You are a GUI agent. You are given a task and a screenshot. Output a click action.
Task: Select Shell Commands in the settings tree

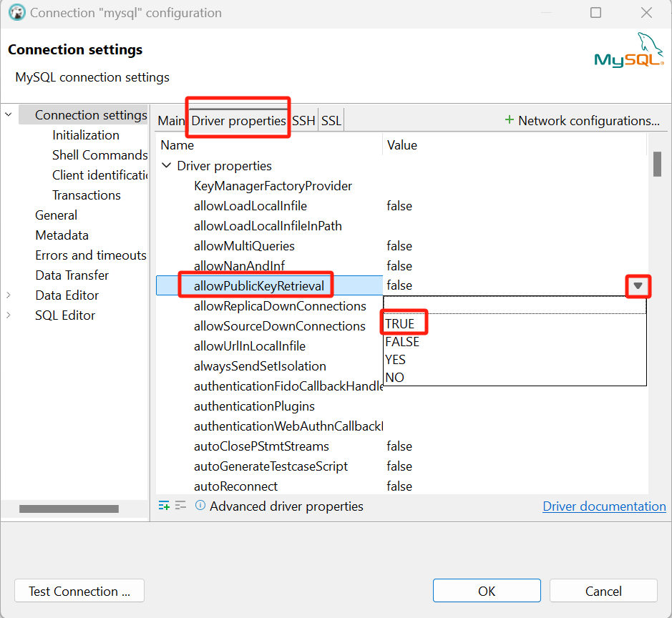pos(100,155)
